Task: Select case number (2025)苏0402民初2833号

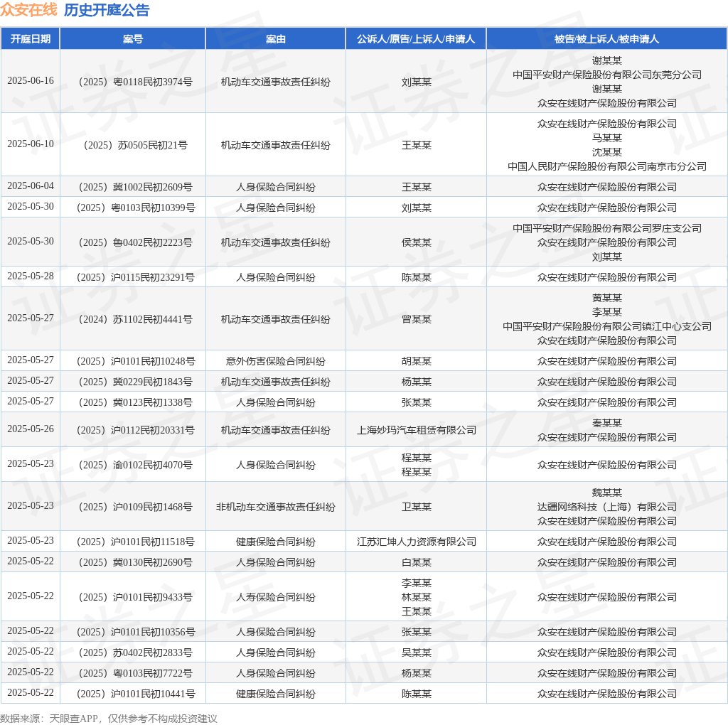Action: (136, 652)
